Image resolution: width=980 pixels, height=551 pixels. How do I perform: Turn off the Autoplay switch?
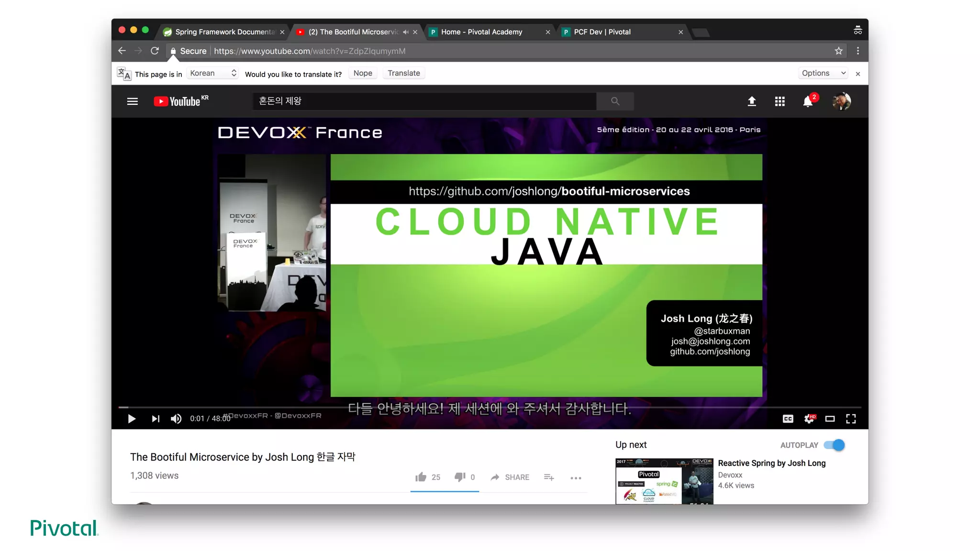(x=835, y=445)
